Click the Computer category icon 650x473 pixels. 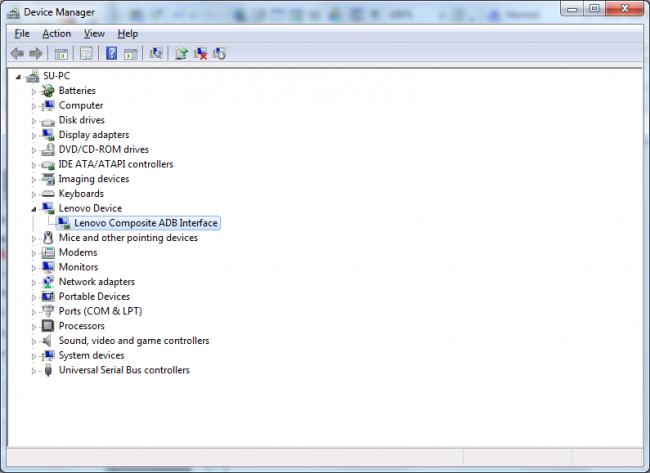pyautogui.click(x=48, y=105)
